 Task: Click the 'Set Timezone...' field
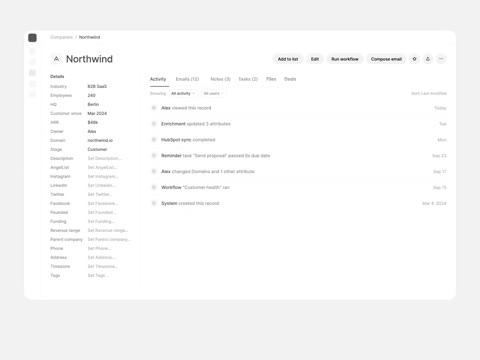[x=103, y=266]
